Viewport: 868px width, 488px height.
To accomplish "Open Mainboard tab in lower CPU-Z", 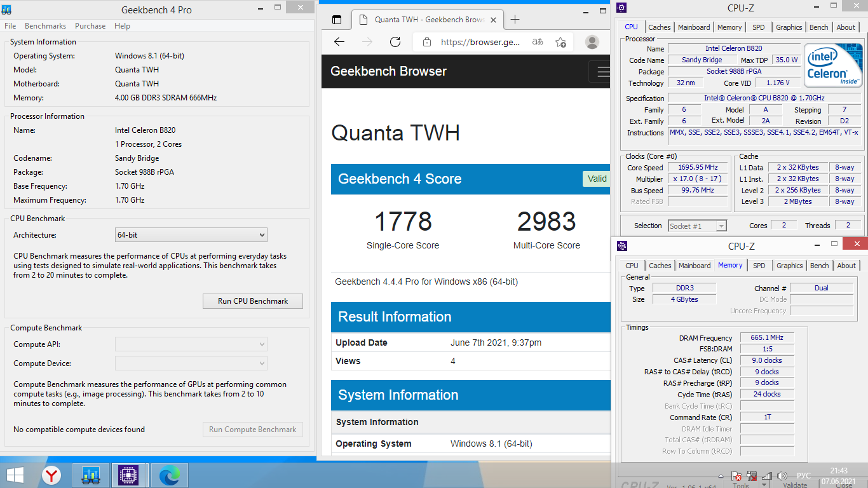I will click(x=695, y=266).
